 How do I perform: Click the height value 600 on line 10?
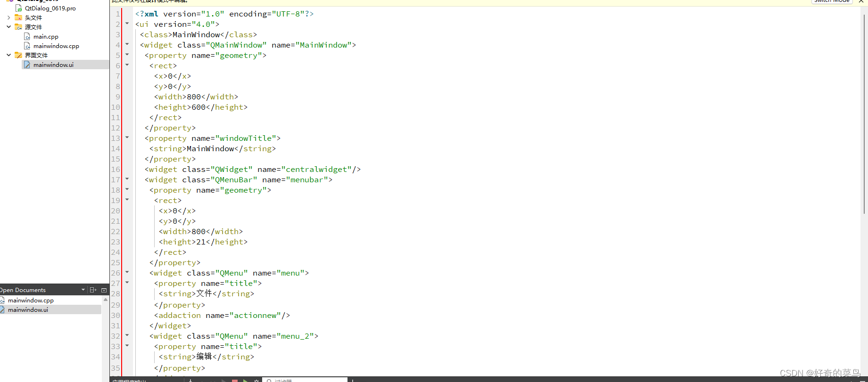coord(198,107)
